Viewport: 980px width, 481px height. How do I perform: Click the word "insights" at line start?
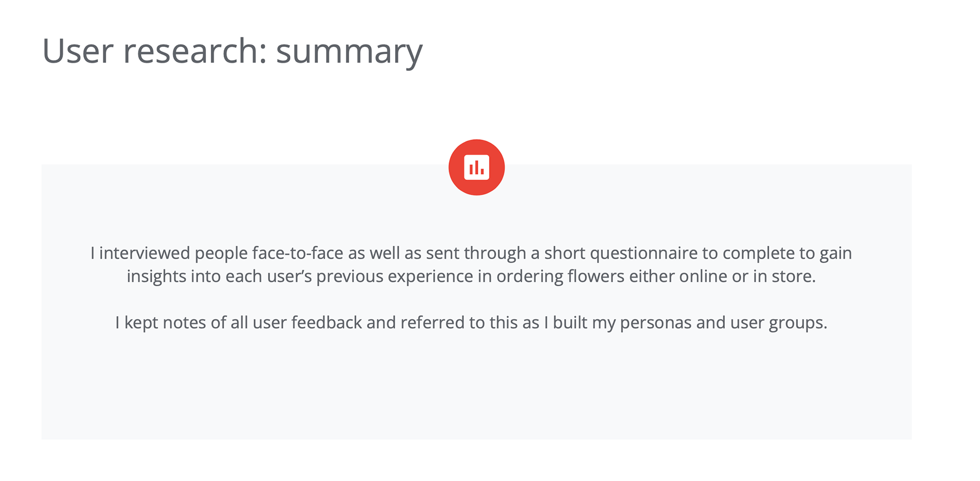click(x=156, y=276)
